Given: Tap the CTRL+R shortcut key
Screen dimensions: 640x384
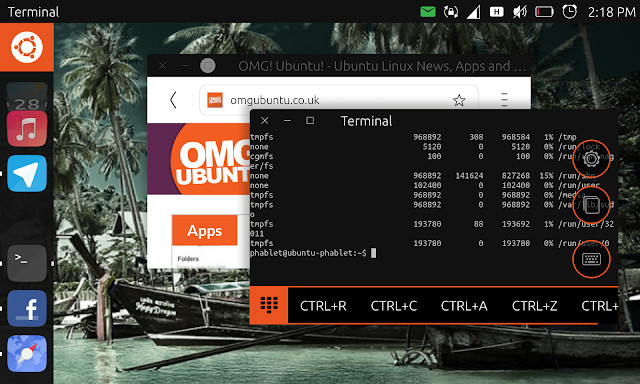Looking at the screenshot, I should pyautogui.click(x=323, y=306).
